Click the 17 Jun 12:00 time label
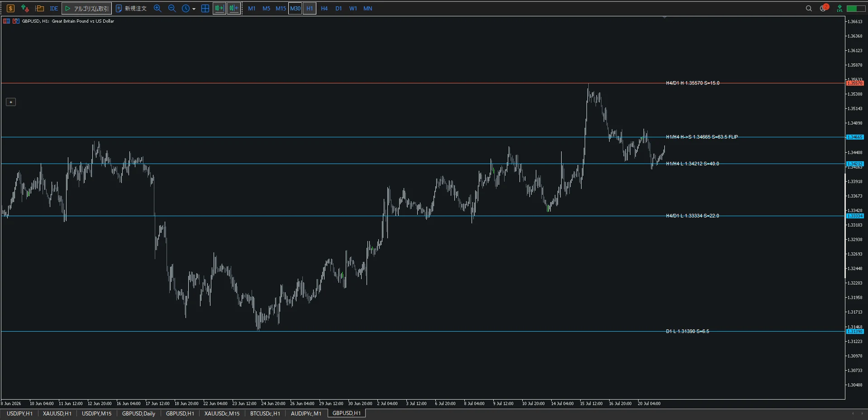868x420 pixels. [x=157, y=403]
